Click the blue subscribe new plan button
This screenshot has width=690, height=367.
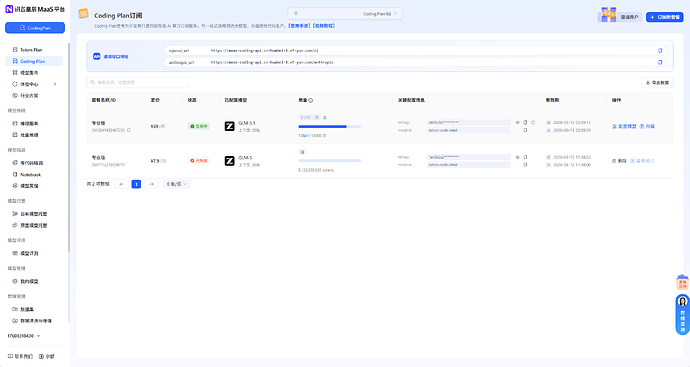pyautogui.click(x=664, y=17)
